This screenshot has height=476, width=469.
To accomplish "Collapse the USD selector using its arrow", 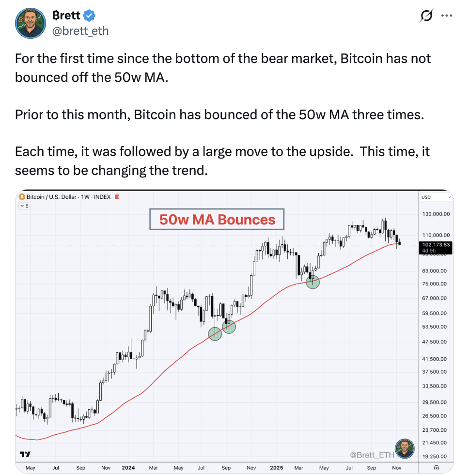I will pos(450,197).
